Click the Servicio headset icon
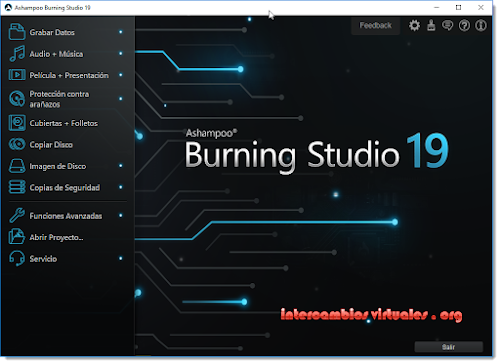 [17, 258]
